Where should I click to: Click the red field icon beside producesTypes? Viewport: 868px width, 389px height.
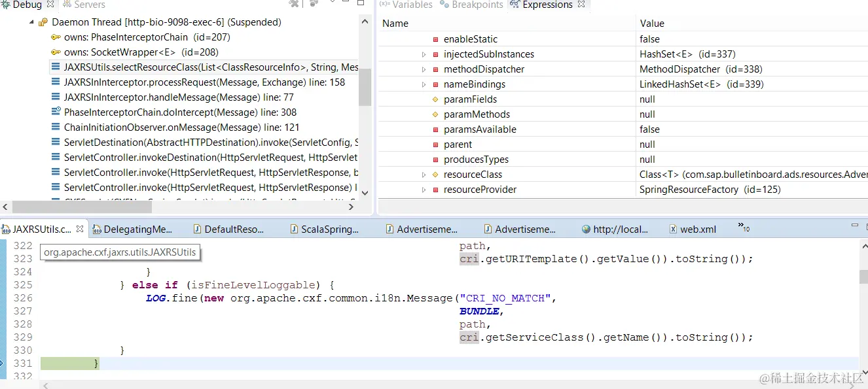(435, 160)
